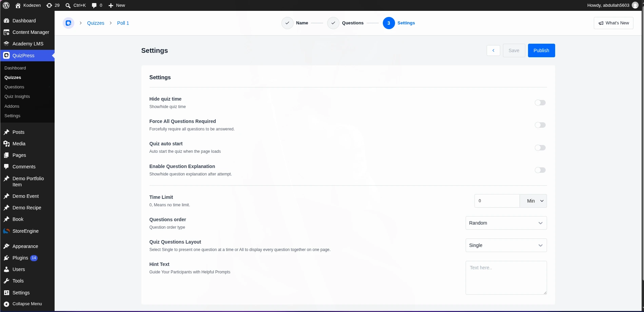Open the Min time unit dropdown
The height and width of the screenshot is (312, 644).
point(533,201)
